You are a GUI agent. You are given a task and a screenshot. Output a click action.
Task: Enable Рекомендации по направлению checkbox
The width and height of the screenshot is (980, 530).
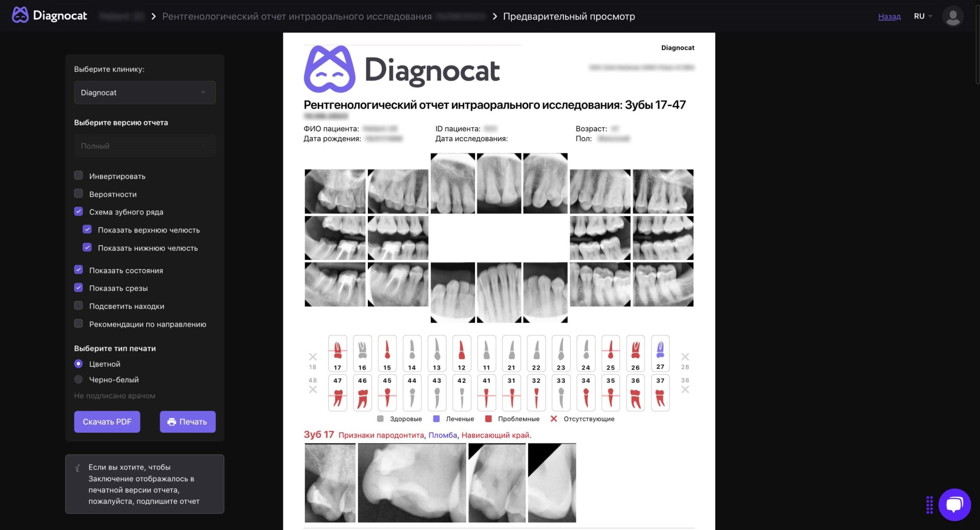click(78, 323)
